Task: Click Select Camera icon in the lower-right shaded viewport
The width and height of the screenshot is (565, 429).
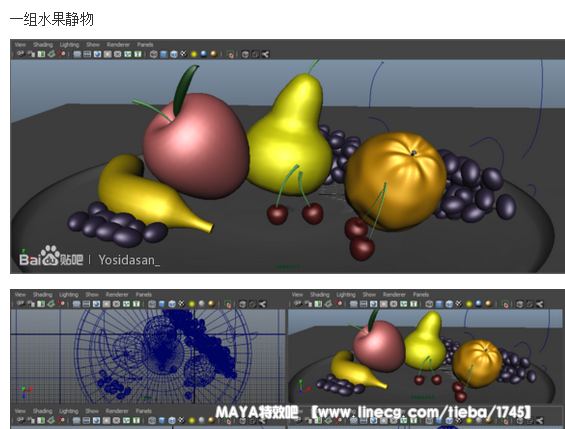Action: (298, 304)
